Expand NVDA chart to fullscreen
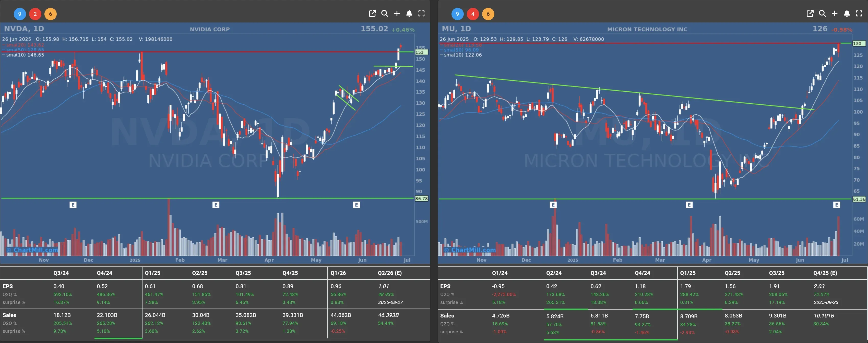Screen dimensions: 868x343 point(422,14)
